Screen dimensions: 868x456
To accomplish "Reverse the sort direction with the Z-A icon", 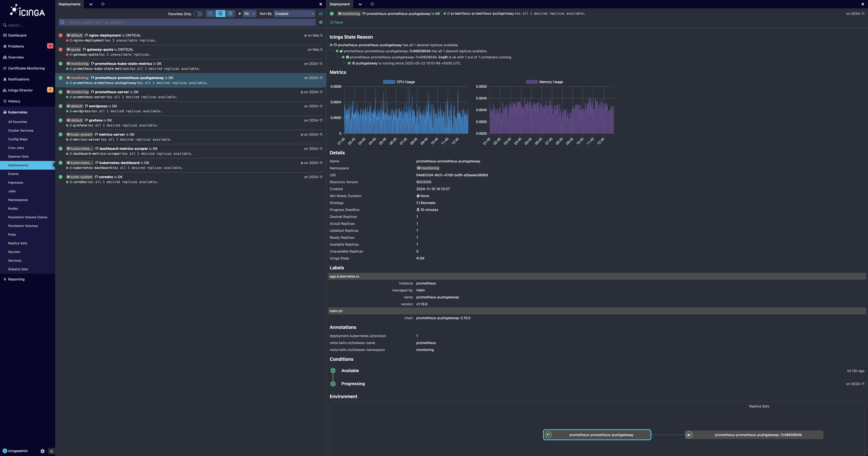I will coord(320,13).
